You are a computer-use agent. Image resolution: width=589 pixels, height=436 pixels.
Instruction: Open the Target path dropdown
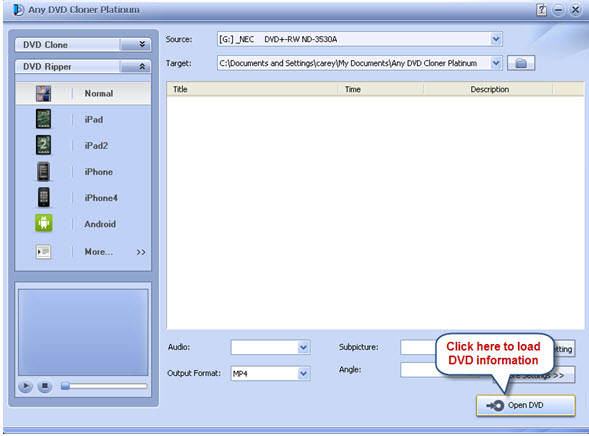tap(496, 63)
